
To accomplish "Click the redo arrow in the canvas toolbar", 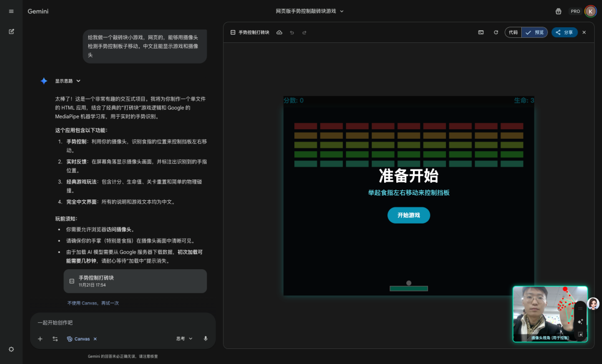I will [x=304, y=32].
